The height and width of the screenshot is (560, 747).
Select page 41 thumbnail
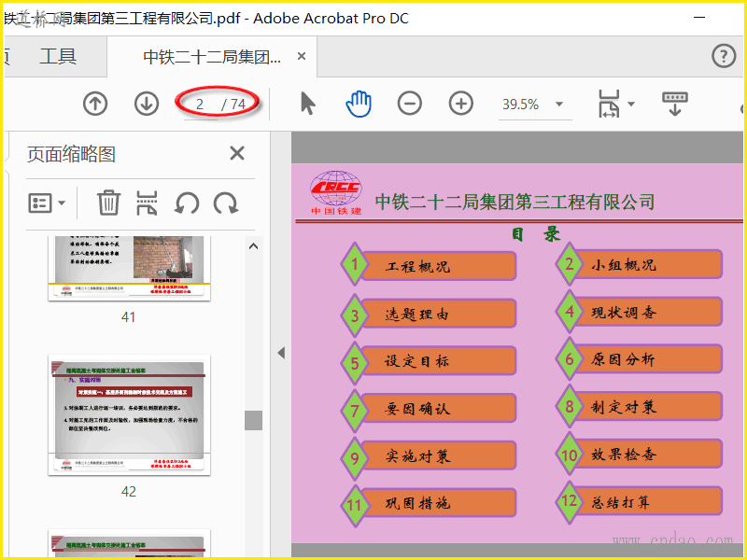click(129, 268)
